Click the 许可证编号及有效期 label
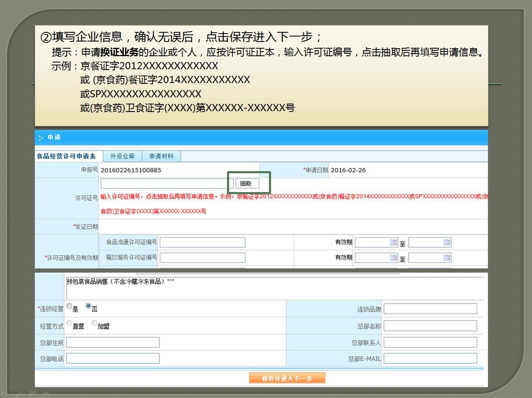Viewport: 532px width, 398px height. [x=71, y=258]
